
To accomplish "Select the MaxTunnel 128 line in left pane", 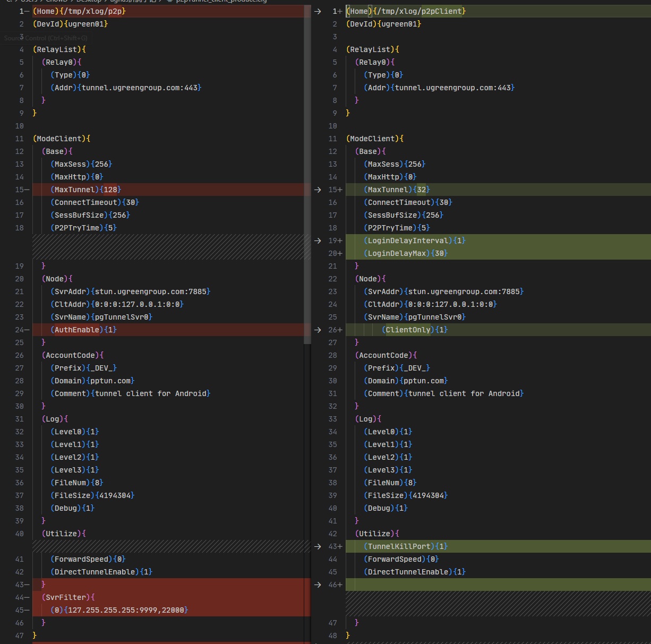I will [x=86, y=190].
